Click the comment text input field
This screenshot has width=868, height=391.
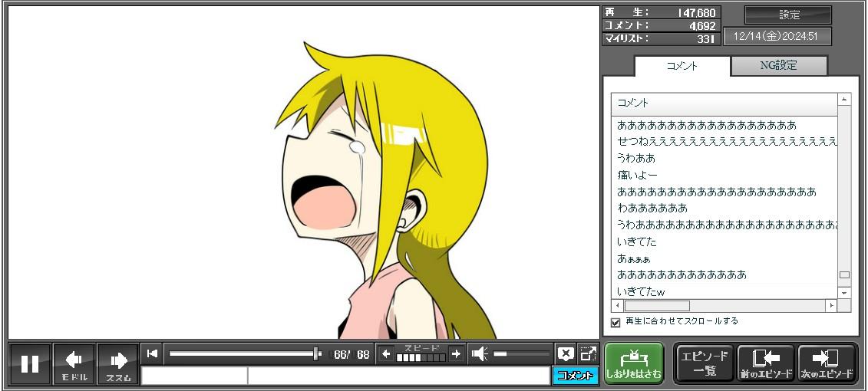coord(398,376)
